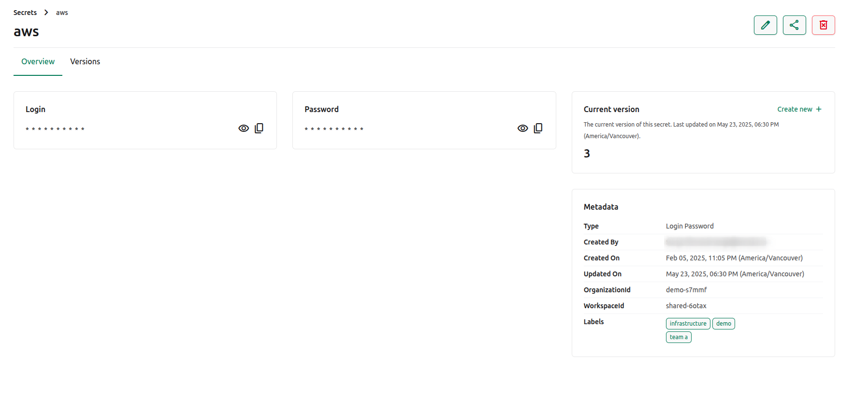Click the aws breadcrumb item
This screenshot has width=868, height=400.
tap(62, 13)
